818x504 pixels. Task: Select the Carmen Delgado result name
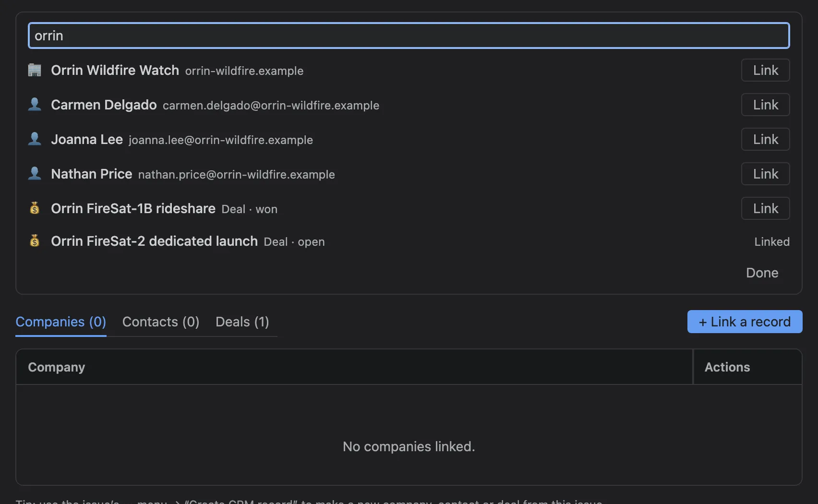(x=104, y=105)
